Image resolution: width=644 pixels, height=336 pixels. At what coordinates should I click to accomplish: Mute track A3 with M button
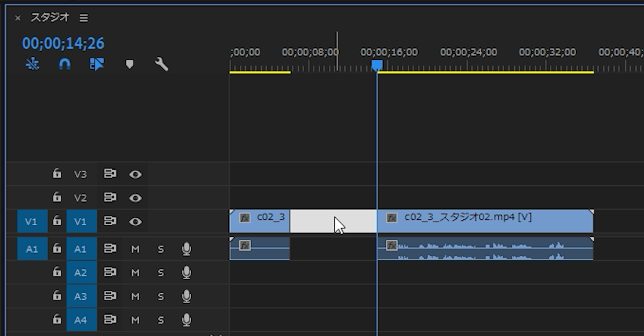click(x=135, y=296)
